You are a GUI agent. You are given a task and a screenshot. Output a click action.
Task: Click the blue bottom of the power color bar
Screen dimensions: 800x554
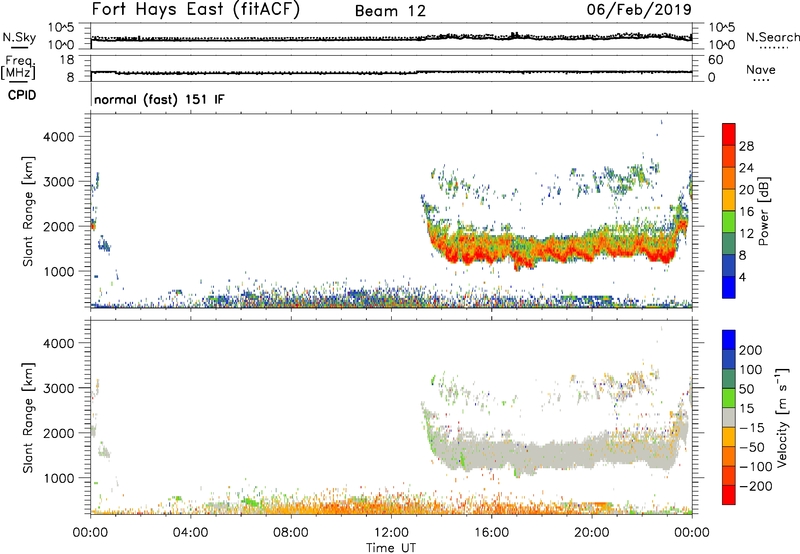(x=729, y=287)
